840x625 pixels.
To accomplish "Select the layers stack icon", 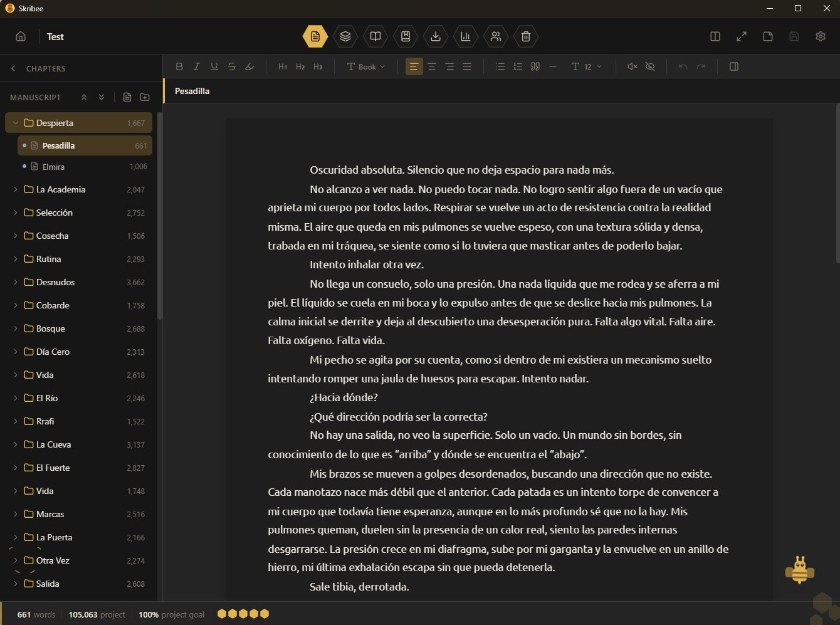I will click(345, 36).
